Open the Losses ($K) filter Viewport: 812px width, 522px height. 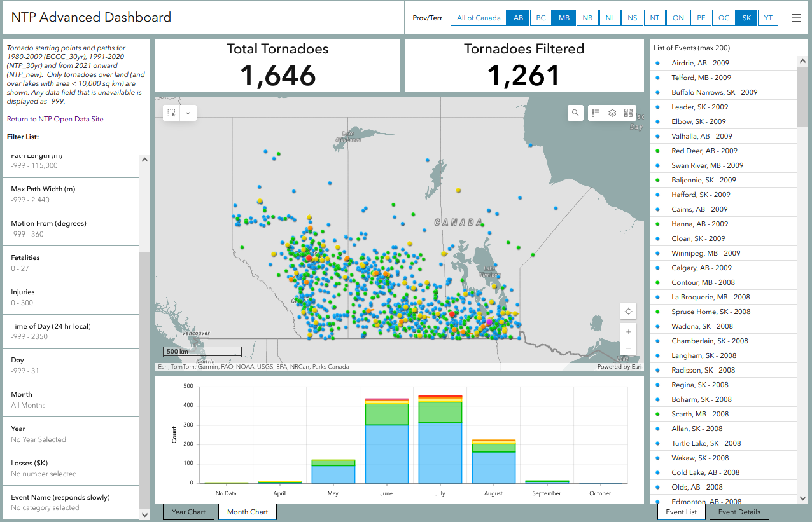coord(71,469)
